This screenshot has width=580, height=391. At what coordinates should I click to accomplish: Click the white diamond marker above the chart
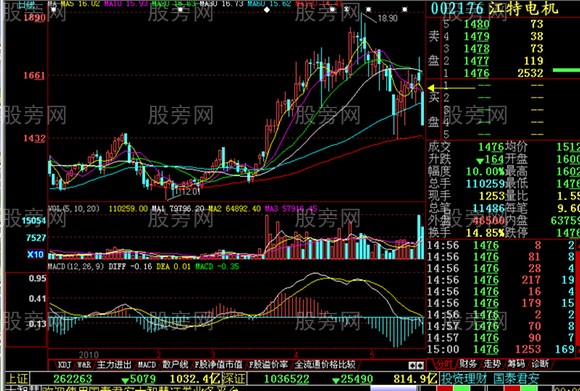[266, 10]
